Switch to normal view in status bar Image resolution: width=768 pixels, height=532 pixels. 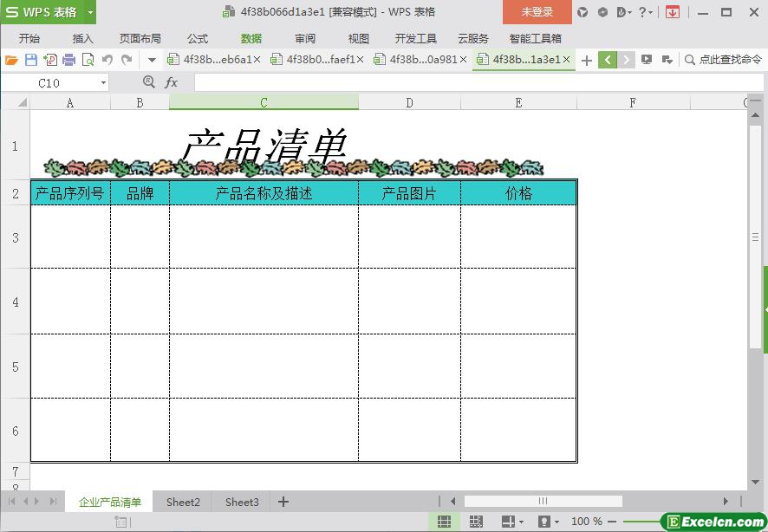tap(444, 522)
